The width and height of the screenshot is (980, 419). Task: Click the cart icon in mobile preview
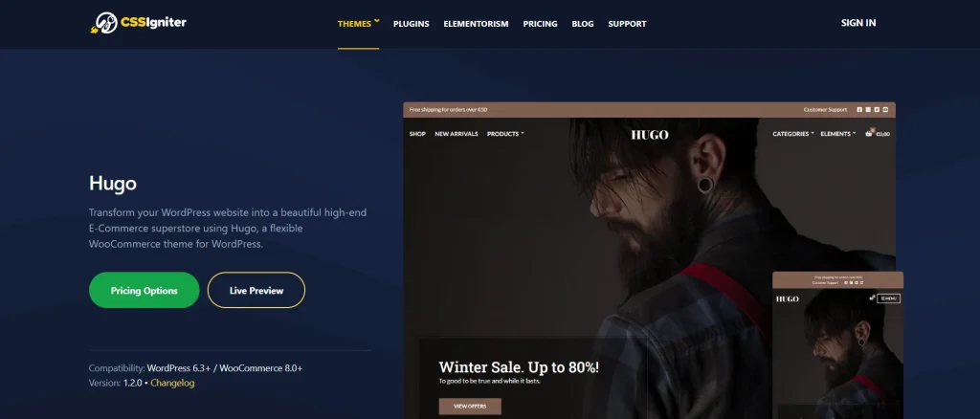(871, 298)
